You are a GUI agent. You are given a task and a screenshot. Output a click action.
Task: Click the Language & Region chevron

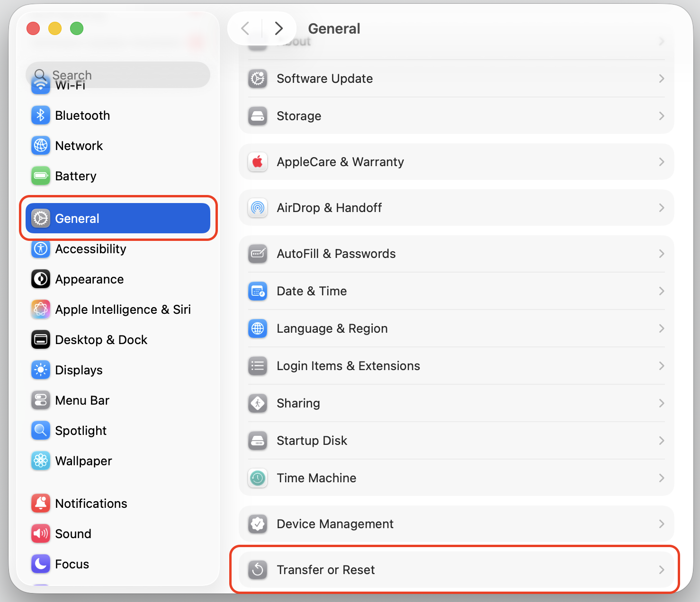pos(662,328)
